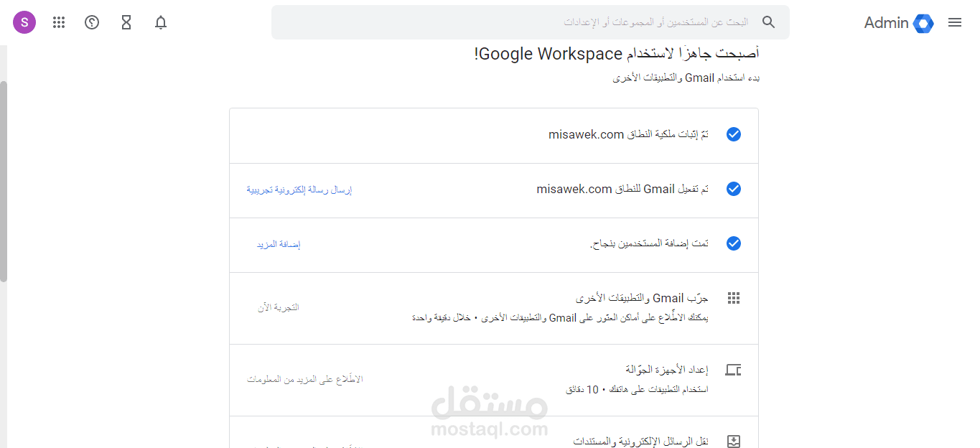Click the data migration inbox icon
The height and width of the screenshot is (448, 980).
(734, 442)
